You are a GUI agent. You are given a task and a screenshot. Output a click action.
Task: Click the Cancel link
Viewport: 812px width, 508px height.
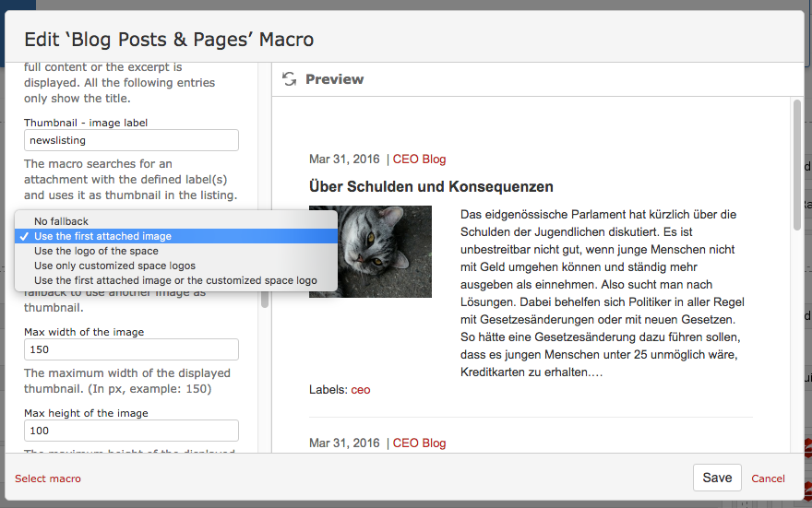[x=768, y=478]
